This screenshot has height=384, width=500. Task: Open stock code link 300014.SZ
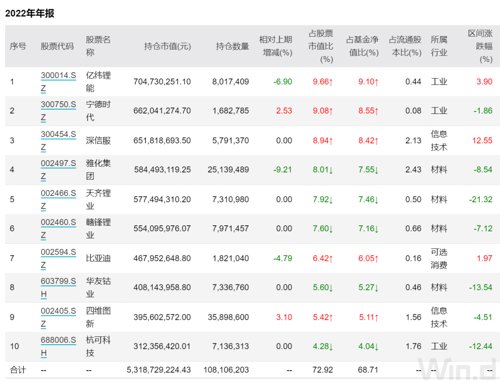point(58,82)
